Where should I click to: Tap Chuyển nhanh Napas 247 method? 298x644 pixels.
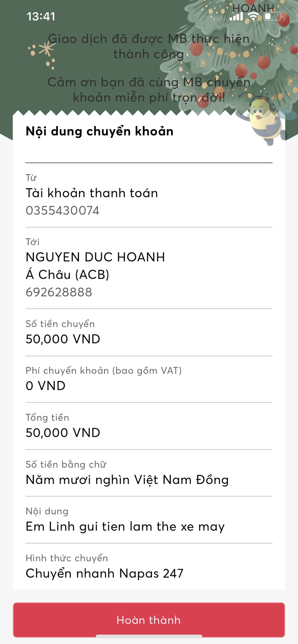(x=104, y=573)
